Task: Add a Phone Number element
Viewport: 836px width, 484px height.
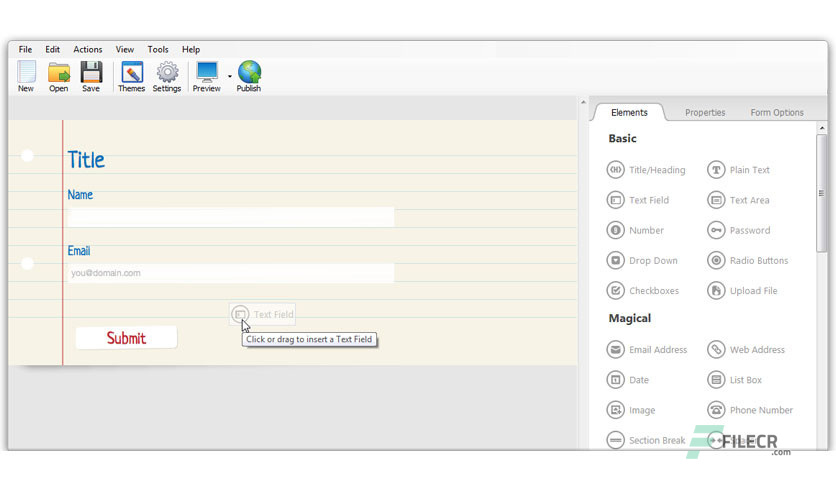Action: [x=750, y=410]
